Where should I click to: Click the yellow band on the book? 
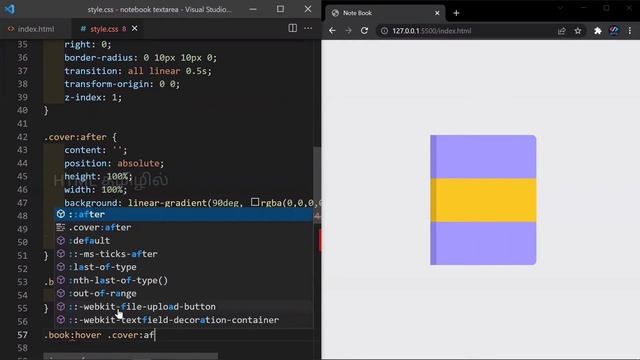pos(483,200)
